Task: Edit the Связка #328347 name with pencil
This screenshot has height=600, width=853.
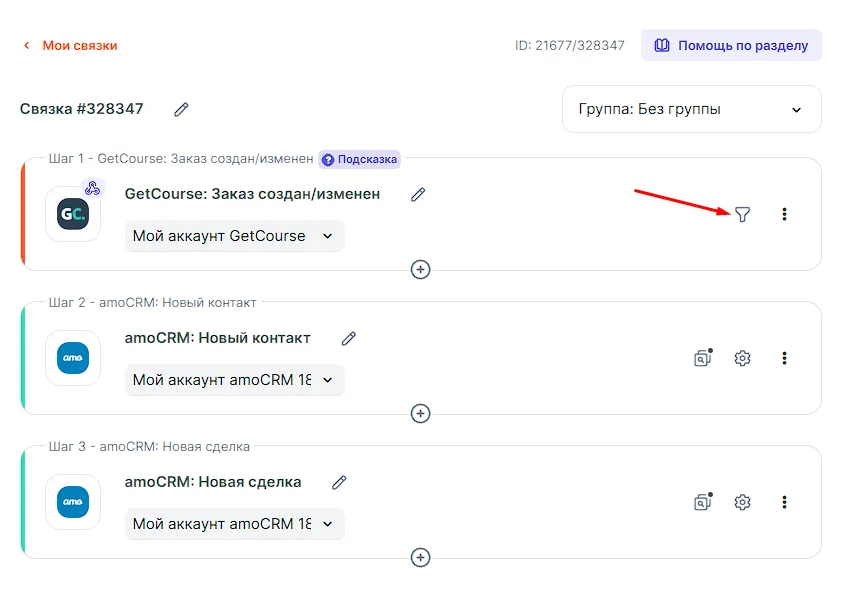Action: pos(181,109)
